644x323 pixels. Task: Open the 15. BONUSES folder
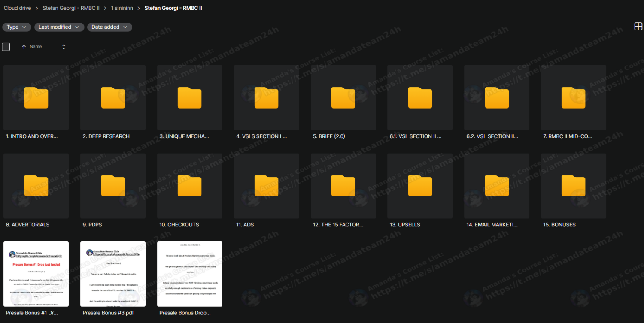click(573, 186)
